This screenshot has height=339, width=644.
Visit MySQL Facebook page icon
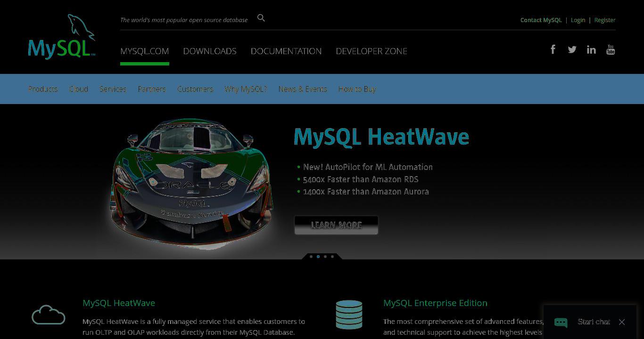coord(553,49)
